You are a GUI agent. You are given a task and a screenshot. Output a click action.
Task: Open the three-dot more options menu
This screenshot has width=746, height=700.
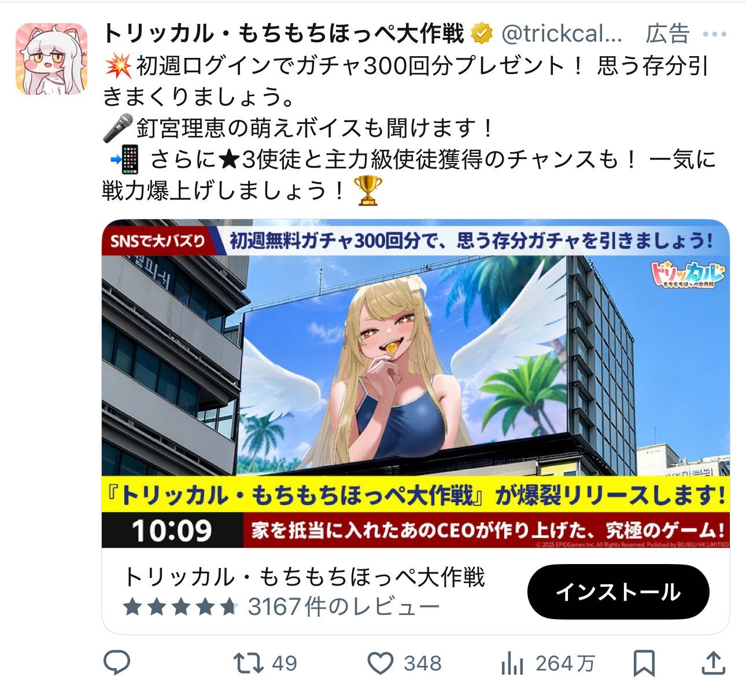(x=714, y=35)
